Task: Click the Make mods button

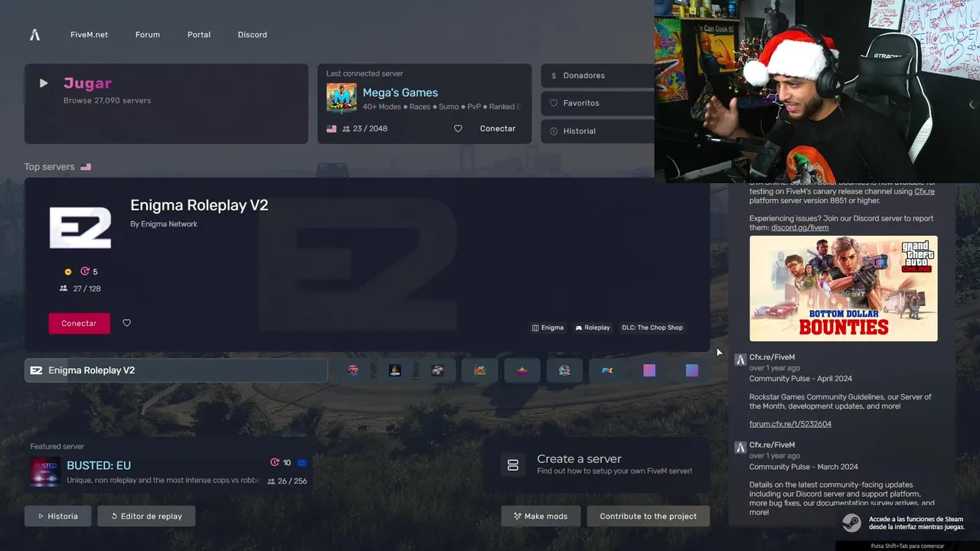Action: (x=541, y=516)
